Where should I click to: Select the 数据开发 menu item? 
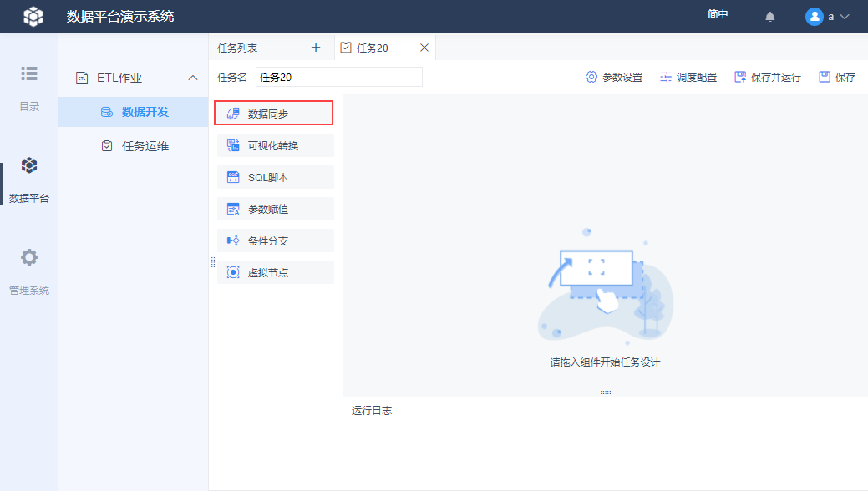134,112
